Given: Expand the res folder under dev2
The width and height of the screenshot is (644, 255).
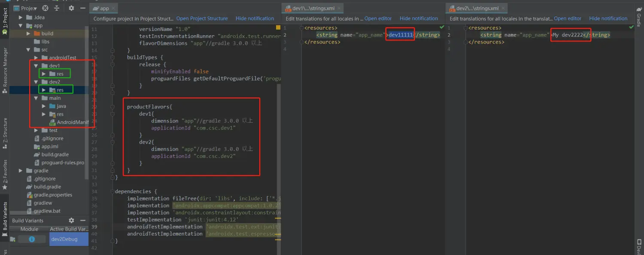Looking at the screenshot, I should coord(44,90).
